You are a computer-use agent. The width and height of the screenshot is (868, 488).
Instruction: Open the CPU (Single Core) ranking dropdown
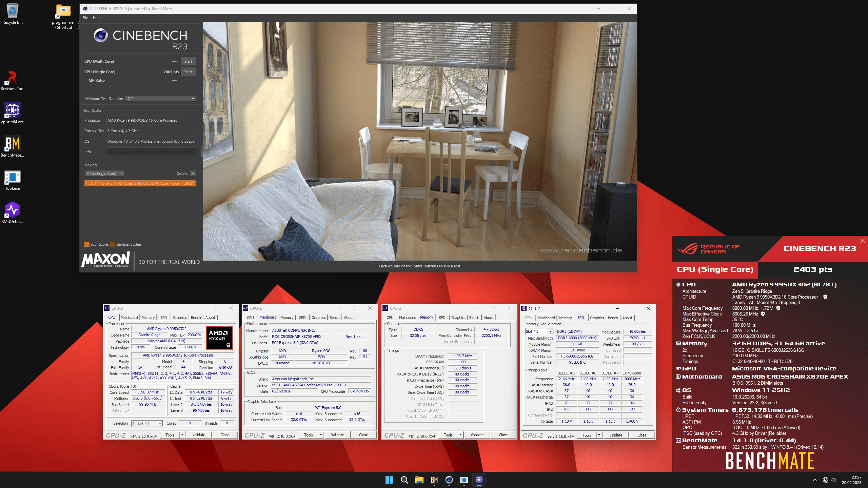click(x=104, y=174)
